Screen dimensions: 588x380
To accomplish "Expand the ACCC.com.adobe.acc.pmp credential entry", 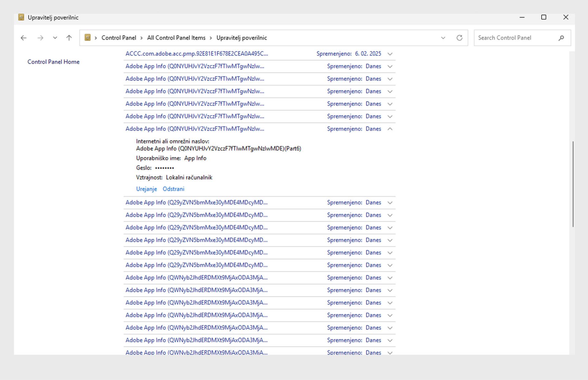I will pyautogui.click(x=390, y=54).
